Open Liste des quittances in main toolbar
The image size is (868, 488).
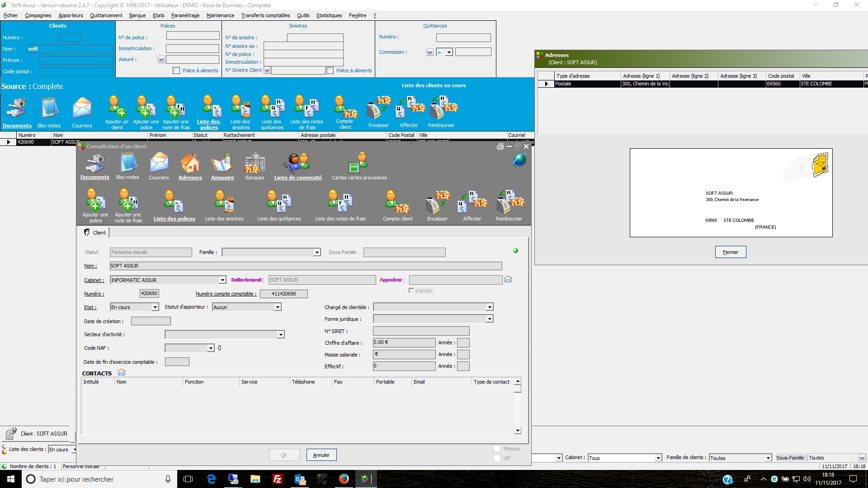(x=272, y=112)
